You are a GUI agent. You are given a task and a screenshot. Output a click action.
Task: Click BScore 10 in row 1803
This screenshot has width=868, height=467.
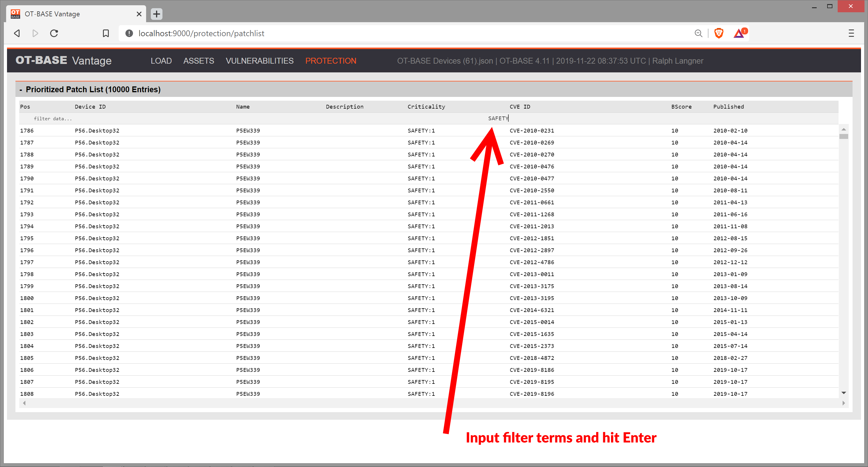675,334
